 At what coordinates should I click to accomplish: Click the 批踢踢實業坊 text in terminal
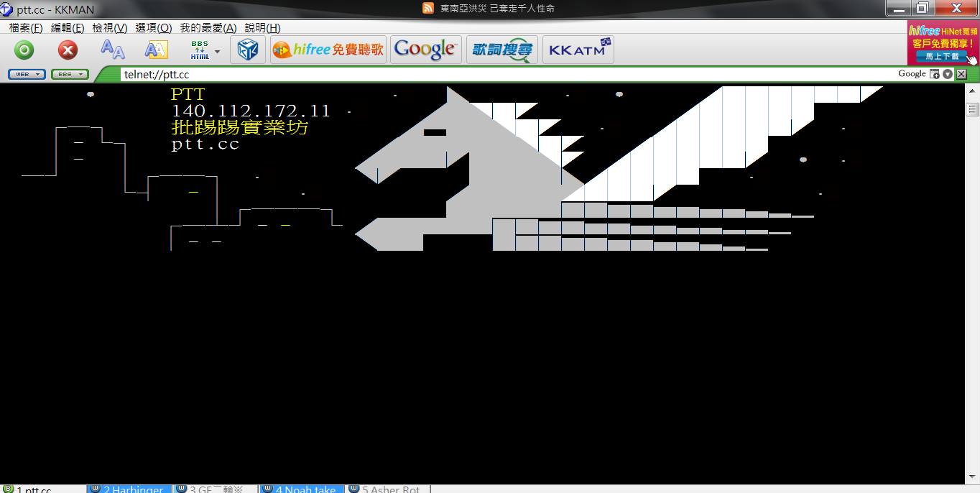[239, 127]
